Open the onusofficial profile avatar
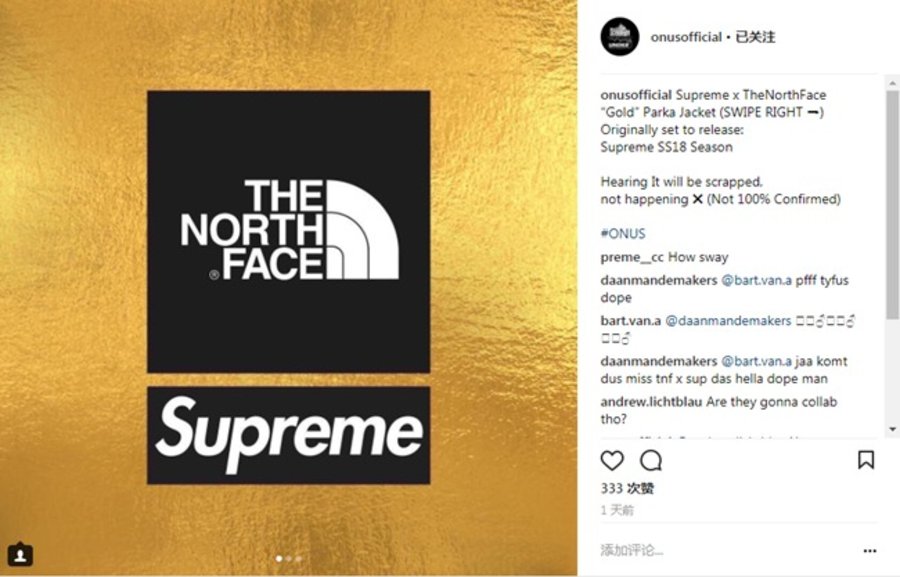 pos(619,37)
